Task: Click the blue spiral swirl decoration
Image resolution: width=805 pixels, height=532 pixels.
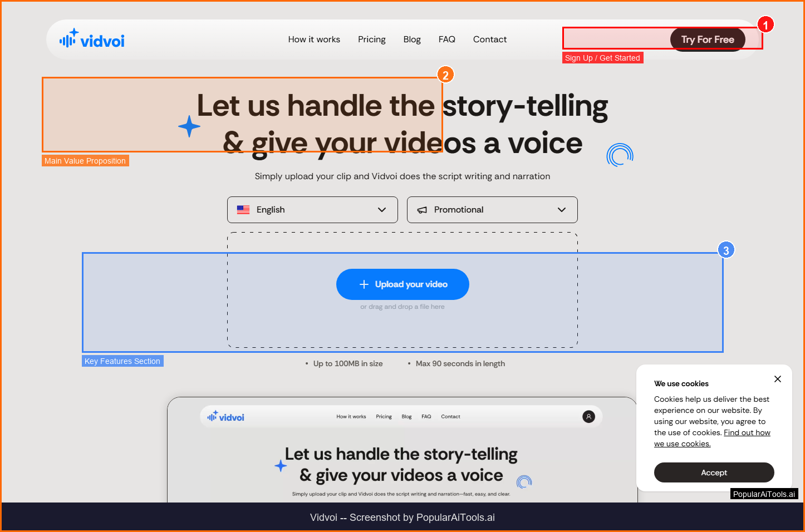Action: (x=620, y=155)
